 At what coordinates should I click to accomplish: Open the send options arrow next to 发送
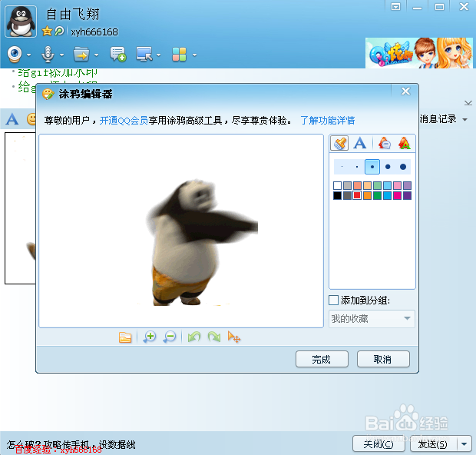click(464, 444)
